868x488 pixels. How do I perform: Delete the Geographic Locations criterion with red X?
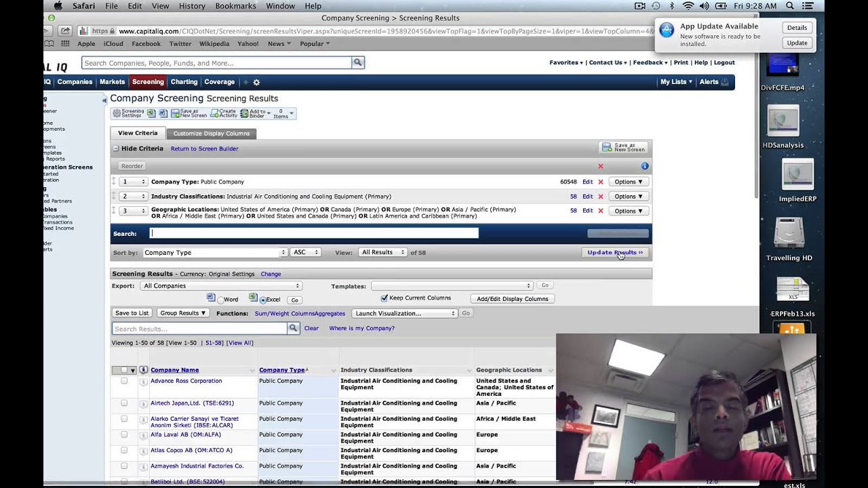(600, 211)
